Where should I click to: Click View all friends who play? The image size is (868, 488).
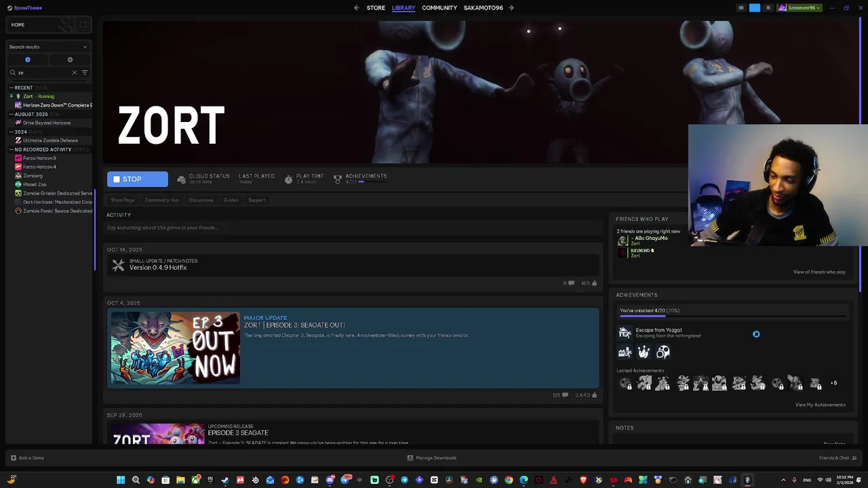(819, 272)
